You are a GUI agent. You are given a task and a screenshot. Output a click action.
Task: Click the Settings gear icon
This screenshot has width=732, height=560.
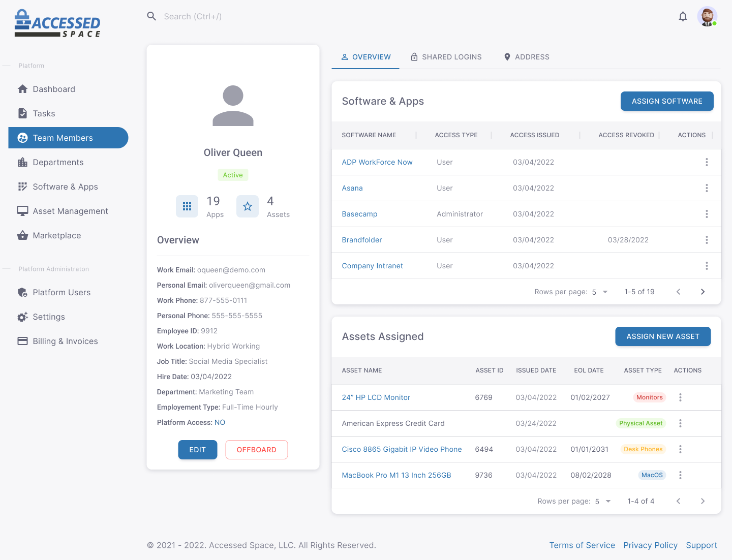coord(22,317)
